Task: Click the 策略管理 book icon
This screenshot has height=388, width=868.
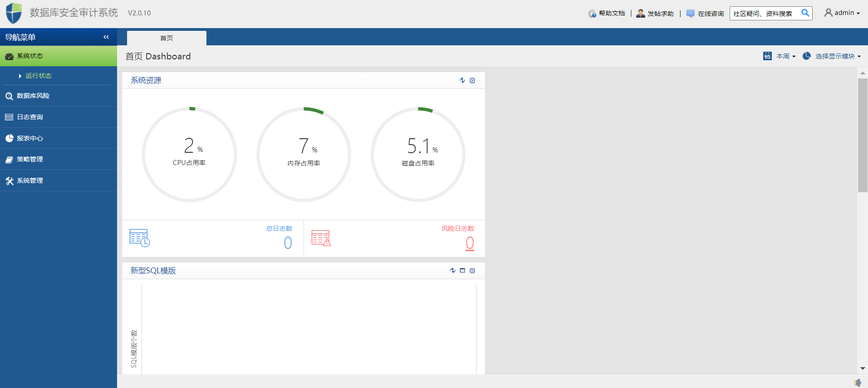Action: (9, 160)
